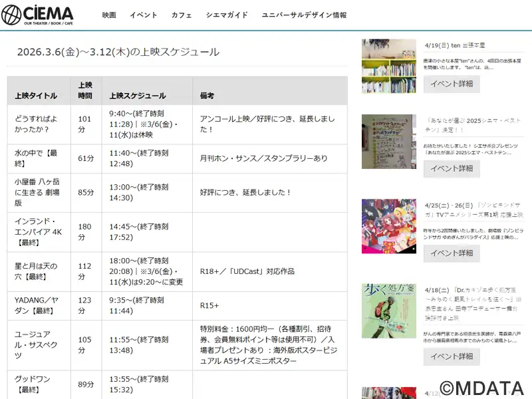
Task: Open the ゾンビランドサガ anime poster thumbnail
Action: point(389,226)
